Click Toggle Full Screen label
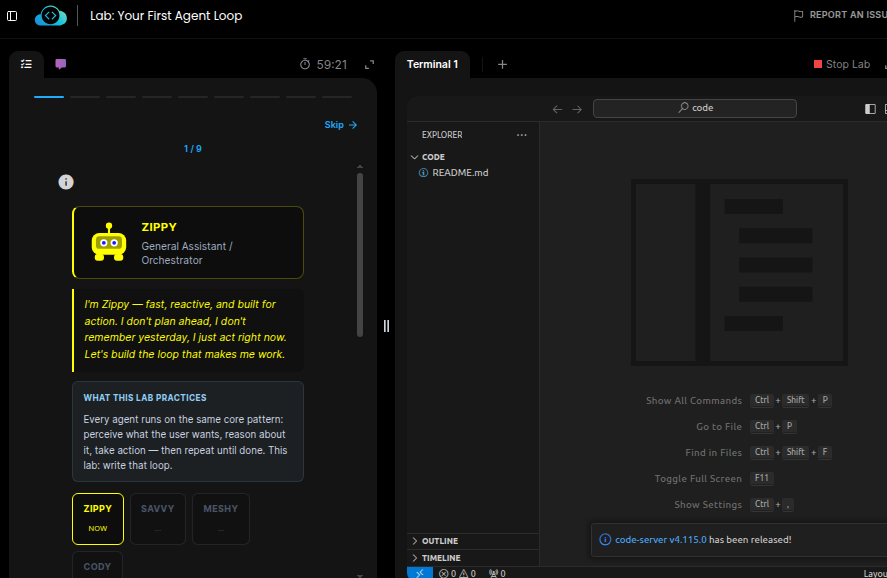The image size is (887, 578). point(698,478)
